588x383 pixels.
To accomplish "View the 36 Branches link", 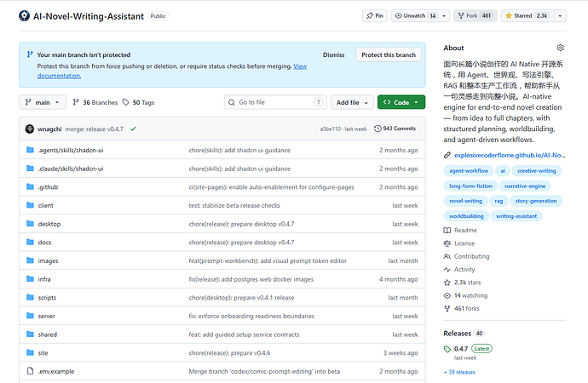I will [x=95, y=102].
